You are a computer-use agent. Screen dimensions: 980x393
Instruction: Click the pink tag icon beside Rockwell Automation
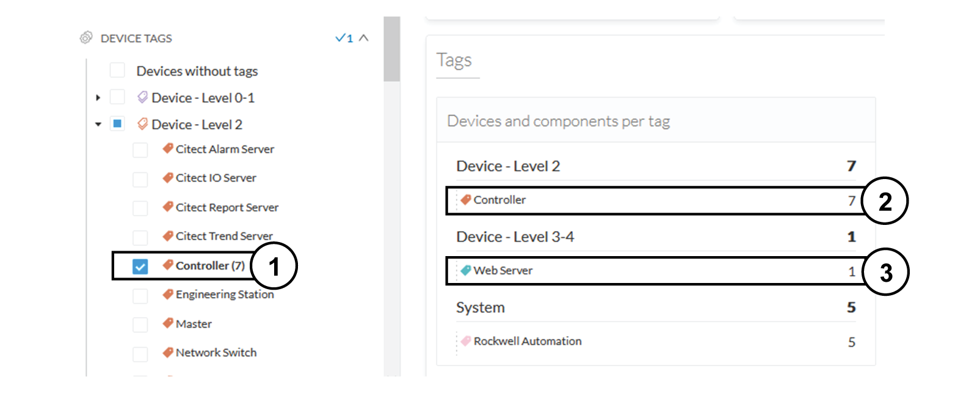[x=466, y=341]
